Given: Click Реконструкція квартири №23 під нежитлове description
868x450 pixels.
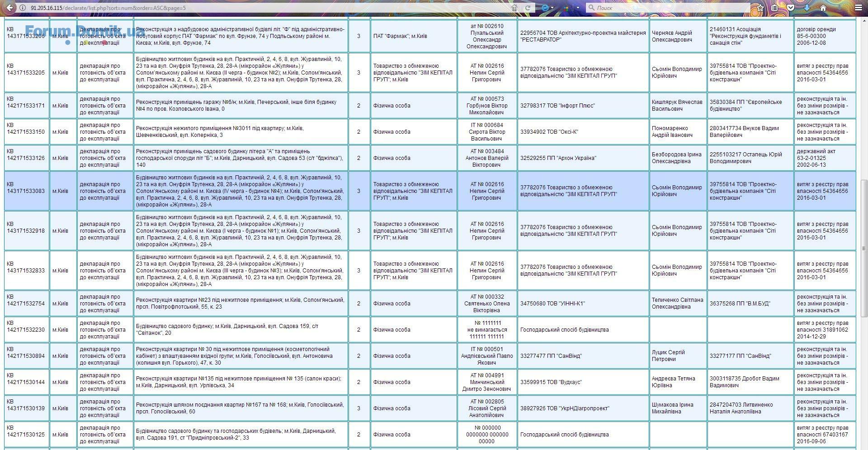Looking at the screenshot, I should (x=241, y=304).
